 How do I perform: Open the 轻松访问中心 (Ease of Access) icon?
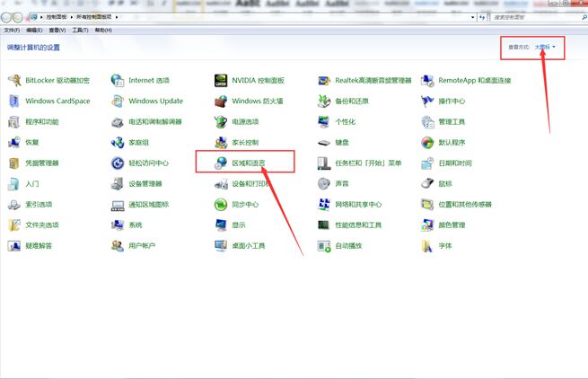pyautogui.click(x=118, y=163)
